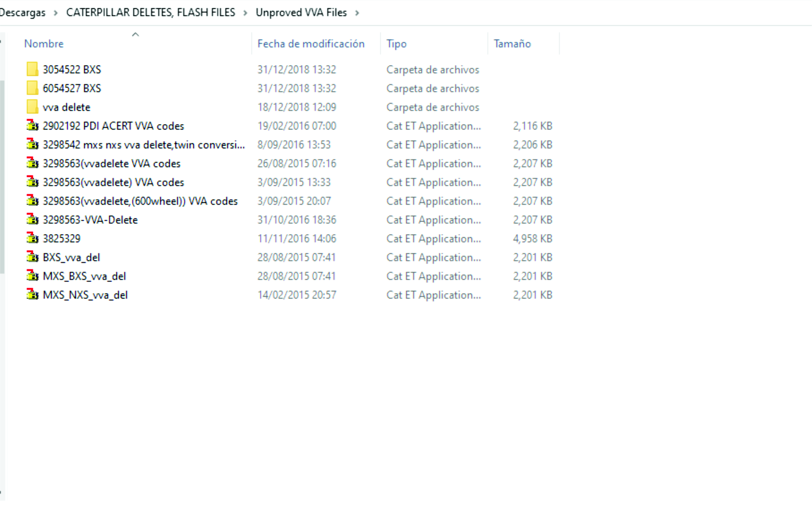Select the file name MXS_NXS_vva_del

[x=85, y=295]
